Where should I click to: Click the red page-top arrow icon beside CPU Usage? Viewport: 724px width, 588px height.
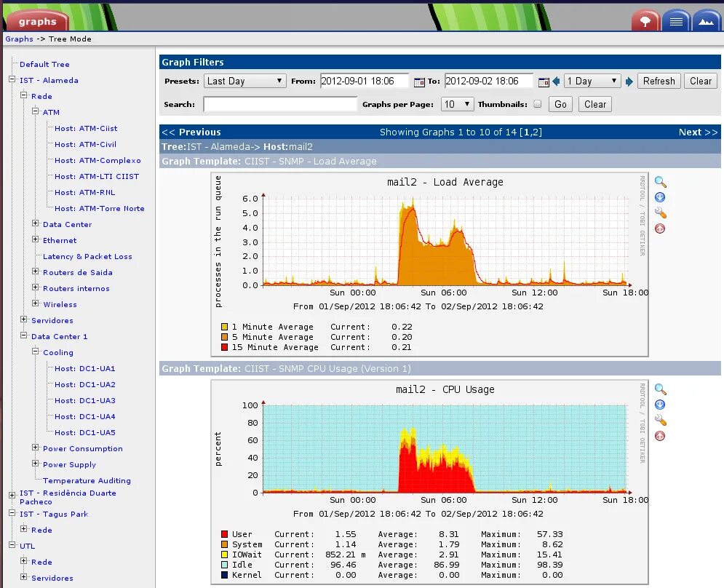pyautogui.click(x=660, y=436)
